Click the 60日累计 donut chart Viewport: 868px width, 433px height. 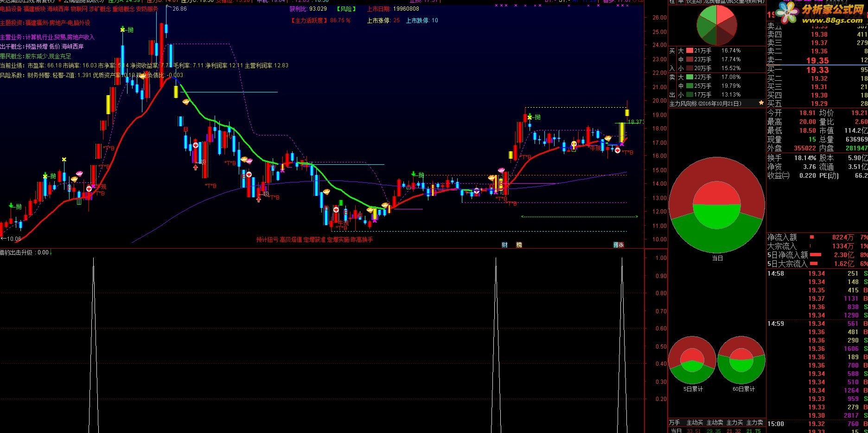pos(741,361)
